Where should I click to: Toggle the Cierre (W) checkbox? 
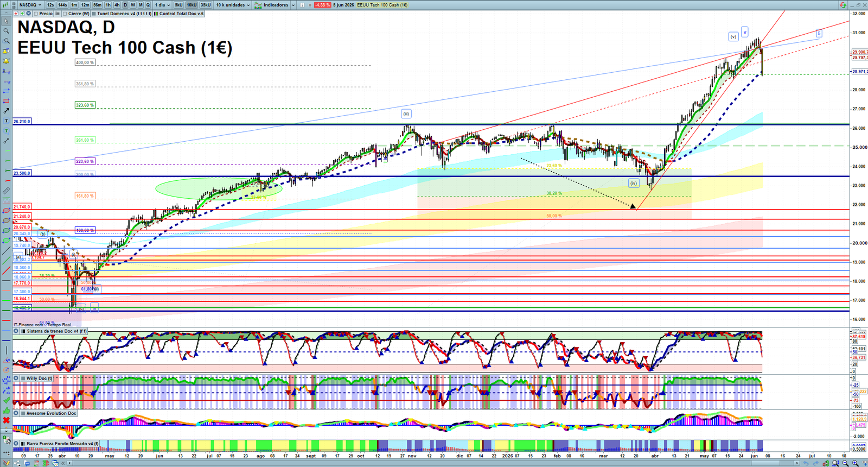(65, 14)
